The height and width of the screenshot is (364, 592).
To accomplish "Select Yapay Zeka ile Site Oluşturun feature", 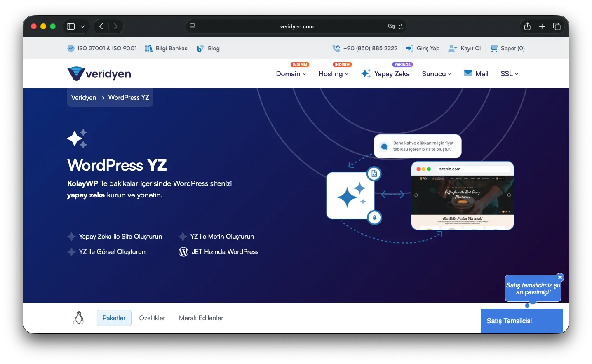I will [115, 237].
